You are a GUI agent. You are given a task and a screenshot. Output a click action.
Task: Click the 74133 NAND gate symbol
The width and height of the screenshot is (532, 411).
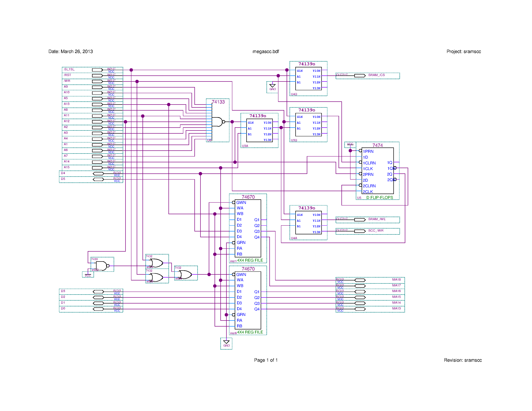tap(218, 122)
